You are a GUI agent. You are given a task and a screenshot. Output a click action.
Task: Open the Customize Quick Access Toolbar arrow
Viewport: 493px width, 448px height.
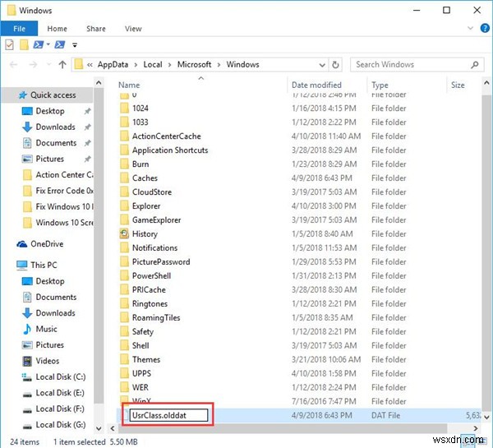coord(75,45)
